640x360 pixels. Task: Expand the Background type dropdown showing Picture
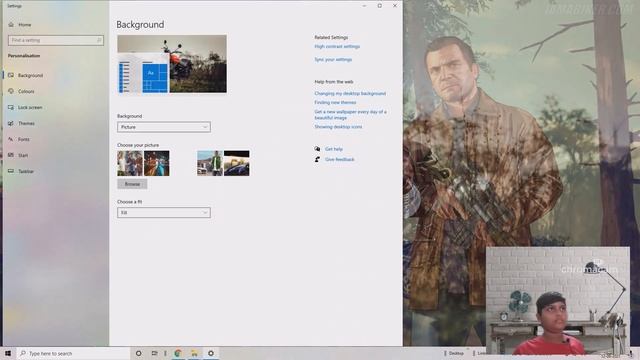tap(164, 127)
